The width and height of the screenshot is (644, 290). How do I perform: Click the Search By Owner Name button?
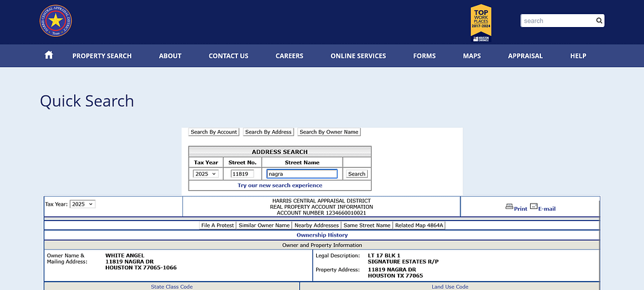point(329,132)
